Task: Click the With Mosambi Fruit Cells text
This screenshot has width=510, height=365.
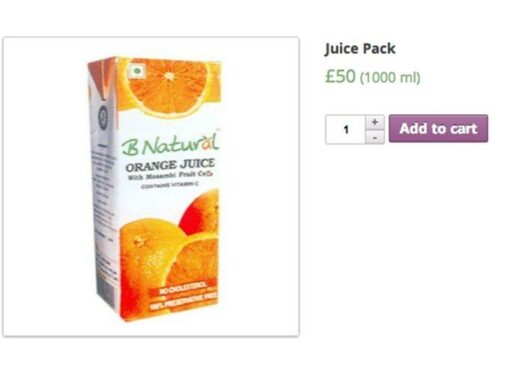Action: point(170,176)
